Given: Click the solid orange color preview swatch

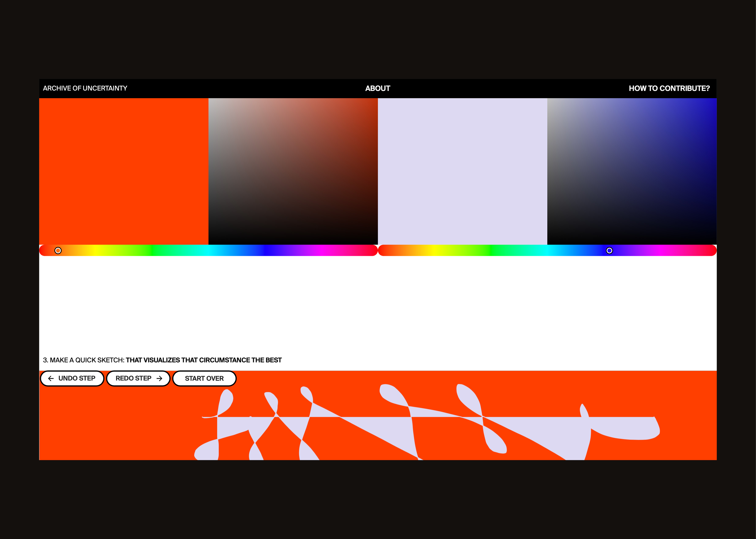Looking at the screenshot, I should tap(123, 171).
